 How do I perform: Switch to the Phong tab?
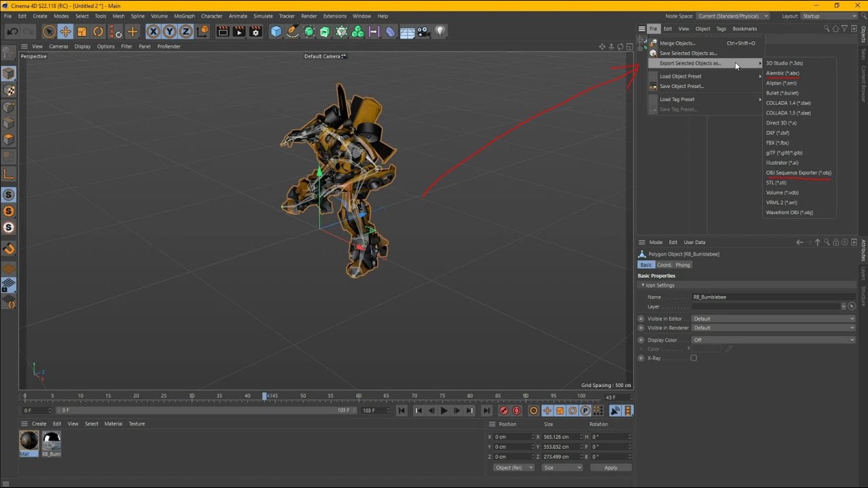coord(683,265)
